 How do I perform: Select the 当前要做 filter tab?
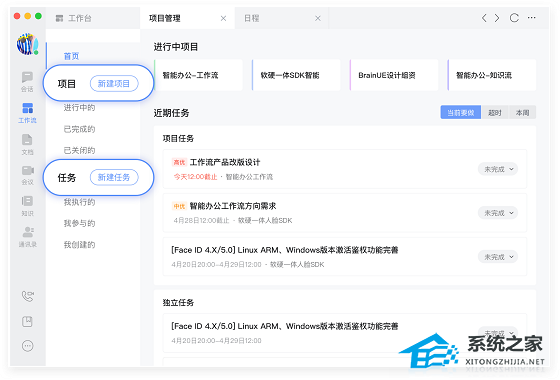tap(460, 112)
